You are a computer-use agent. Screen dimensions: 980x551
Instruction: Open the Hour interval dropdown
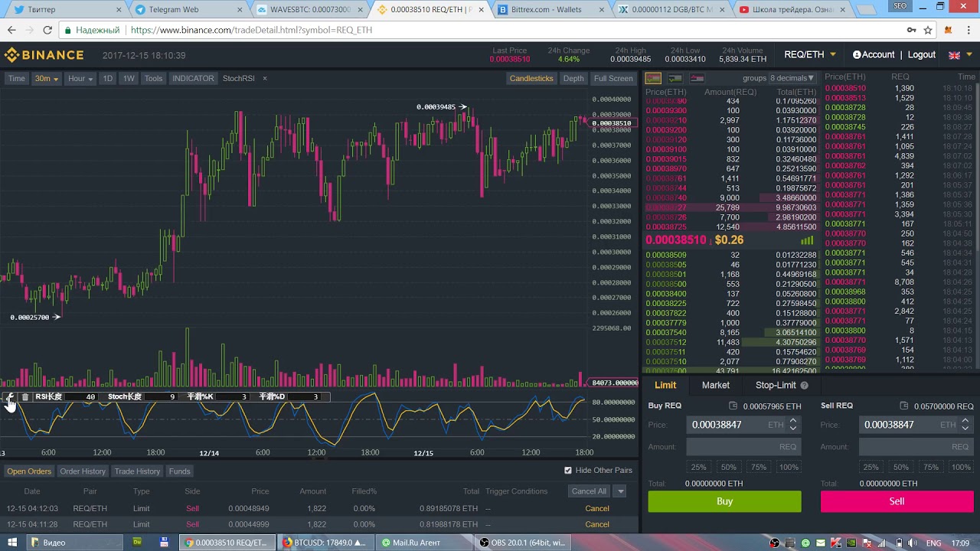[x=80, y=78]
